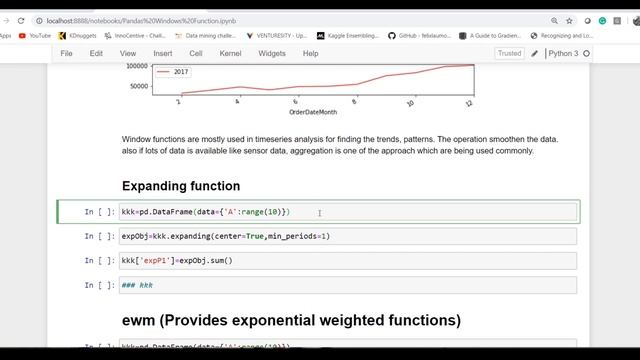Click the address bar URL
This screenshot has width=640, height=360.
(141, 21)
